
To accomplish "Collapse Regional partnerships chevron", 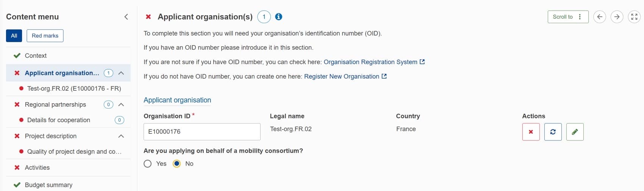I will click(x=121, y=104).
